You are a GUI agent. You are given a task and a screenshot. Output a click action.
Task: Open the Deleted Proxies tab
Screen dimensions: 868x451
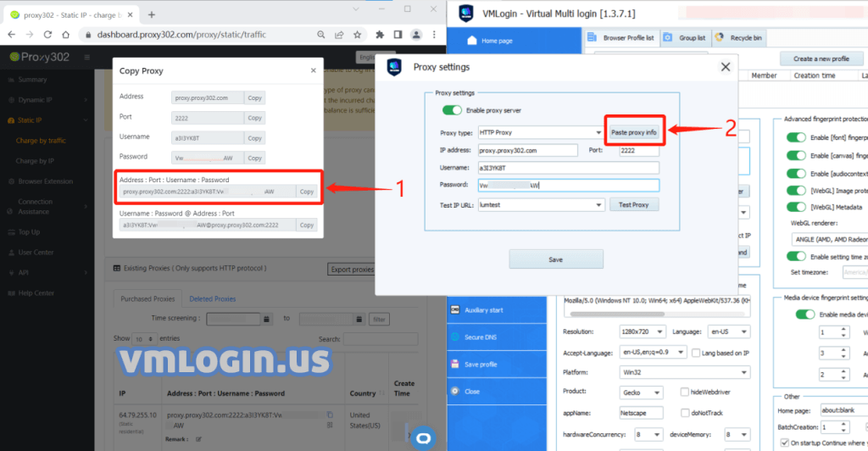[213, 298]
